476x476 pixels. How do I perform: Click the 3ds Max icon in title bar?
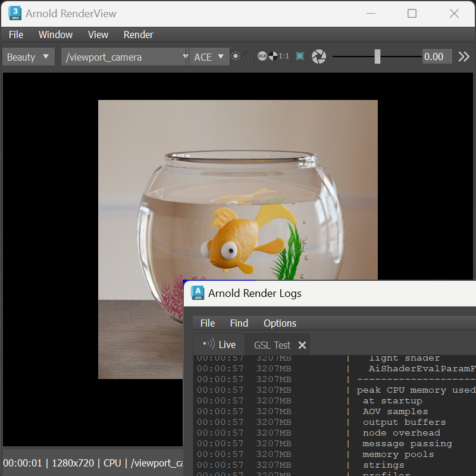coord(15,13)
